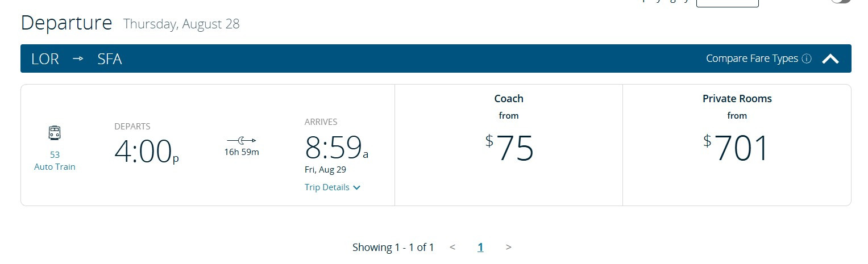Click the overnight moon arrow icon
The image size is (868, 264).
tap(242, 140)
